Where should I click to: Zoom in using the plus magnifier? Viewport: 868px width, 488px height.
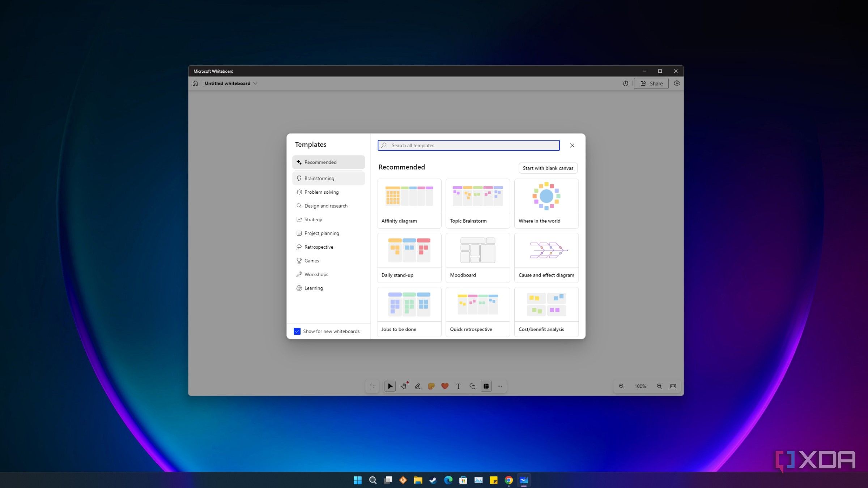pos(659,386)
